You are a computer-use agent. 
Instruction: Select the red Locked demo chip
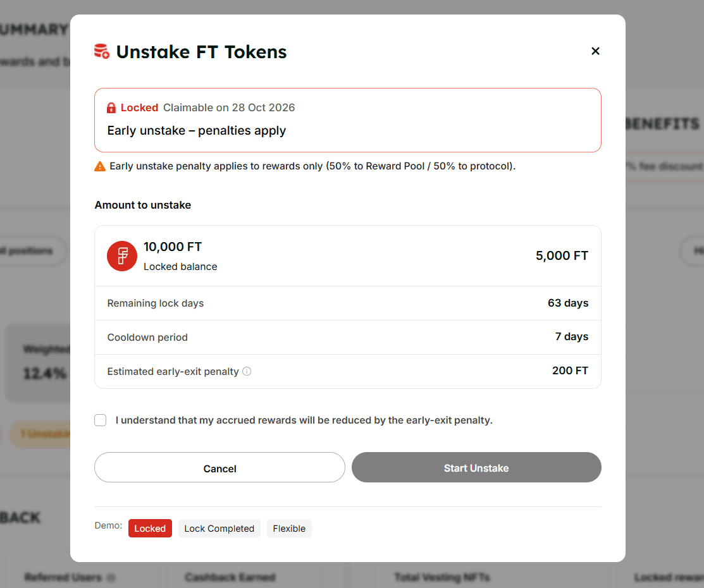[150, 528]
